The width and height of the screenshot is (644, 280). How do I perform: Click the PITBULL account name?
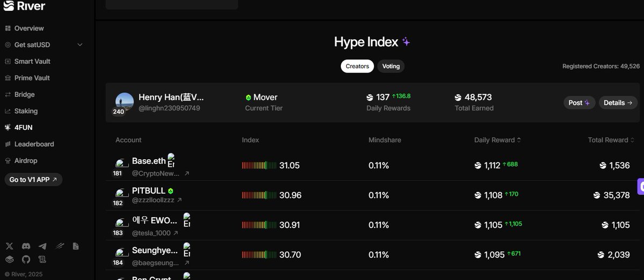click(149, 191)
